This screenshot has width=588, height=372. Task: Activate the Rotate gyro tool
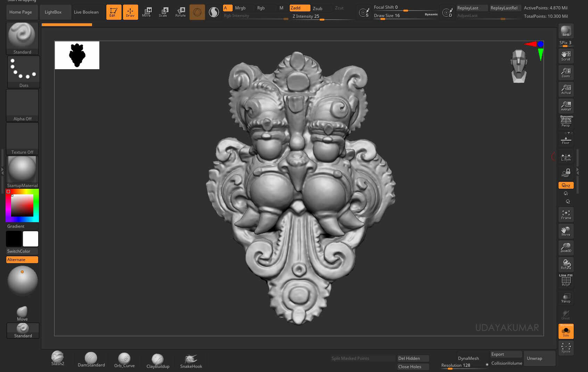pyautogui.click(x=180, y=12)
